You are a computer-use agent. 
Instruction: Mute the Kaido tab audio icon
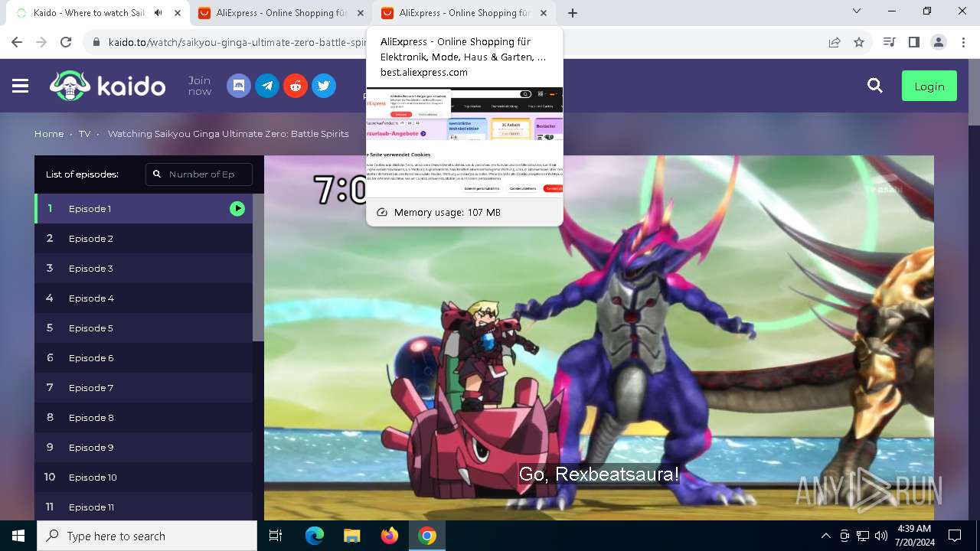[x=158, y=13]
